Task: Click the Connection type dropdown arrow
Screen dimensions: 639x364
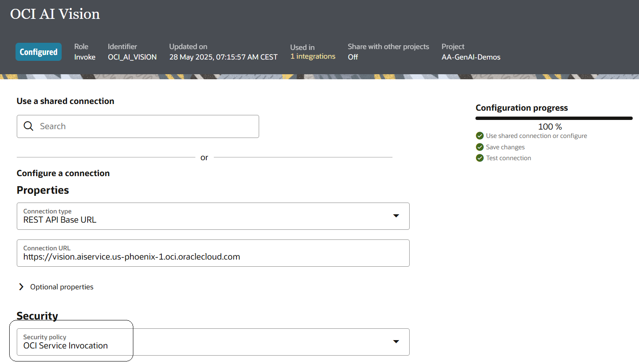Action: [x=396, y=216]
